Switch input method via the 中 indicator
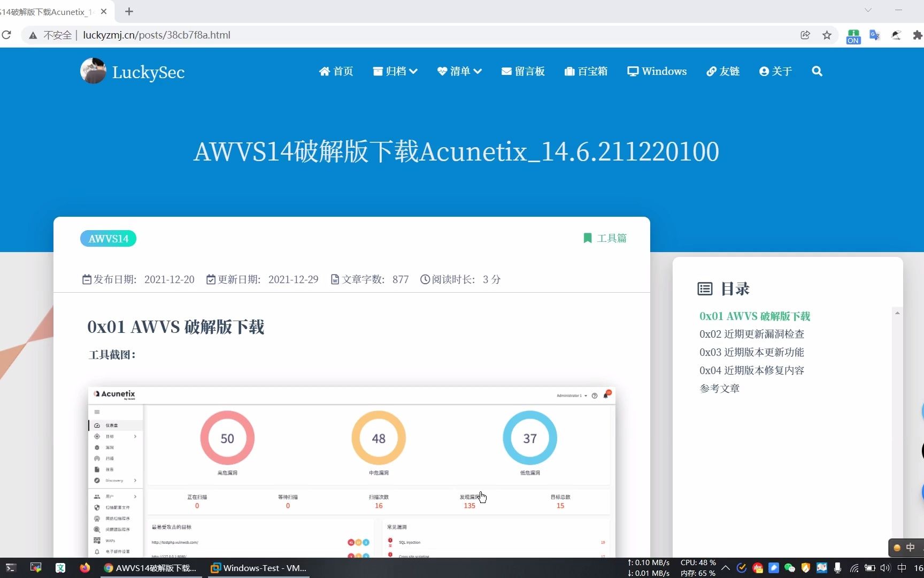Screen dimensions: 924x578 click(x=901, y=568)
